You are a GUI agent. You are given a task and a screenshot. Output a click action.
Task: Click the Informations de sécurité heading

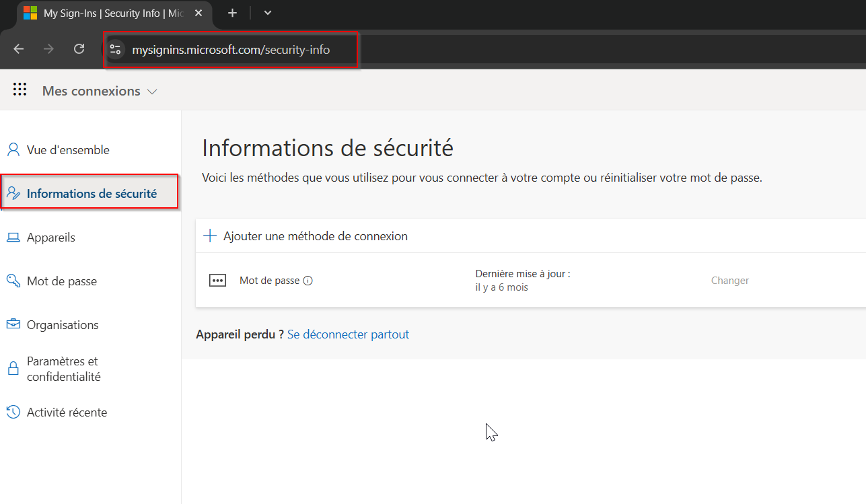click(328, 148)
